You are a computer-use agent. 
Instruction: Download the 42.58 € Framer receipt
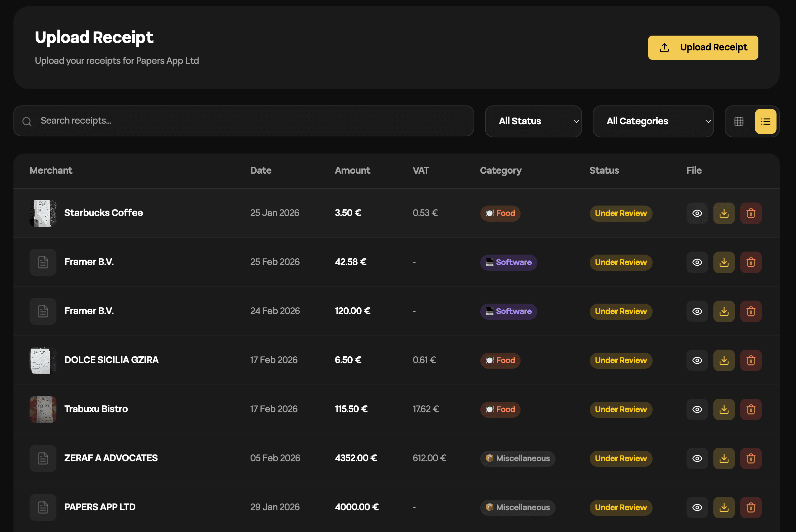[x=724, y=262]
